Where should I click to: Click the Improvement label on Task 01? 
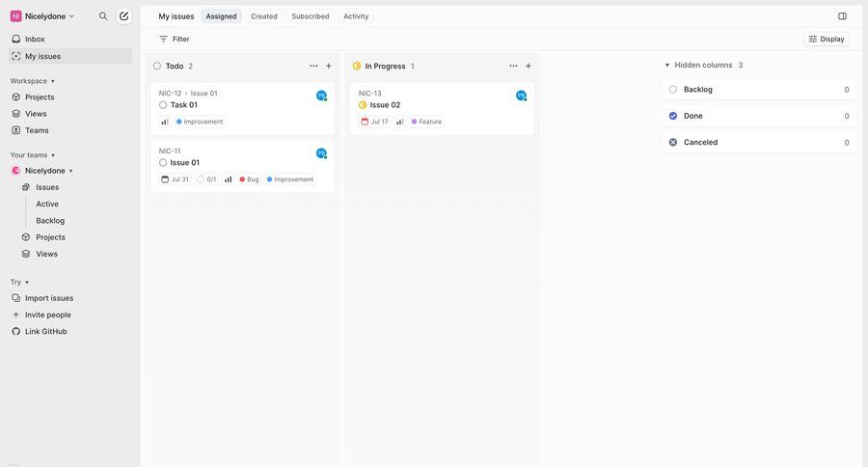pos(200,122)
